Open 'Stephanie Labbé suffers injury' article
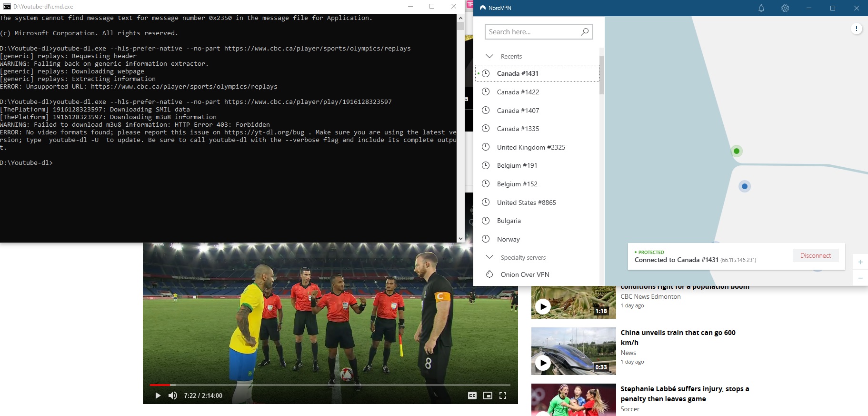868x416 pixels. pos(685,394)
